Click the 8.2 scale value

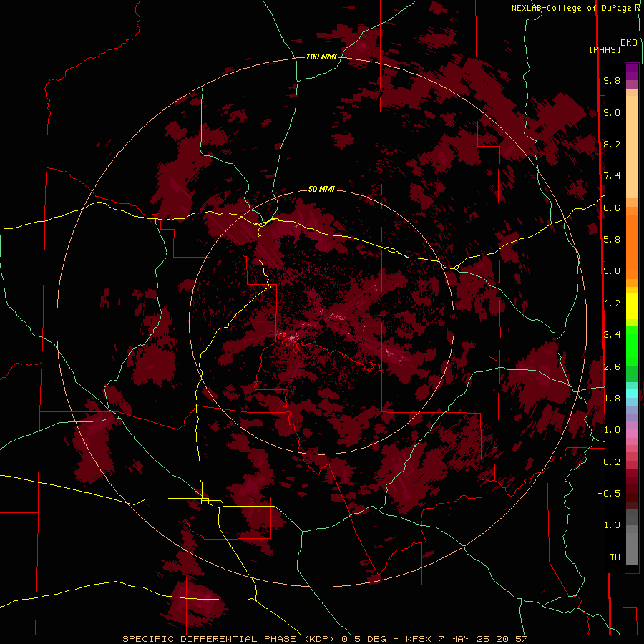[x=612, y=144]
